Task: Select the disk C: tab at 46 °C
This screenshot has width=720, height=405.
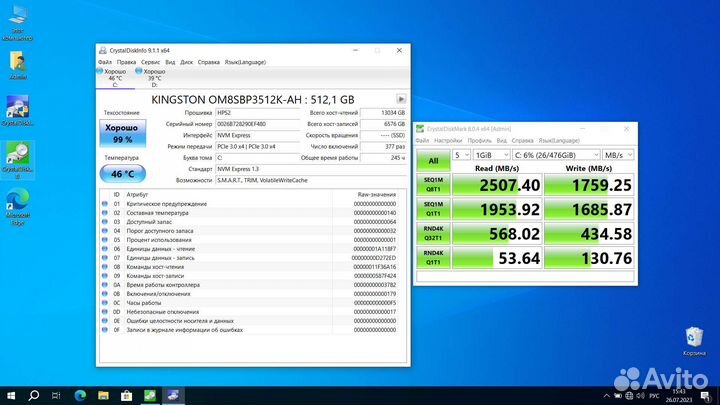Action: point(115,78)
